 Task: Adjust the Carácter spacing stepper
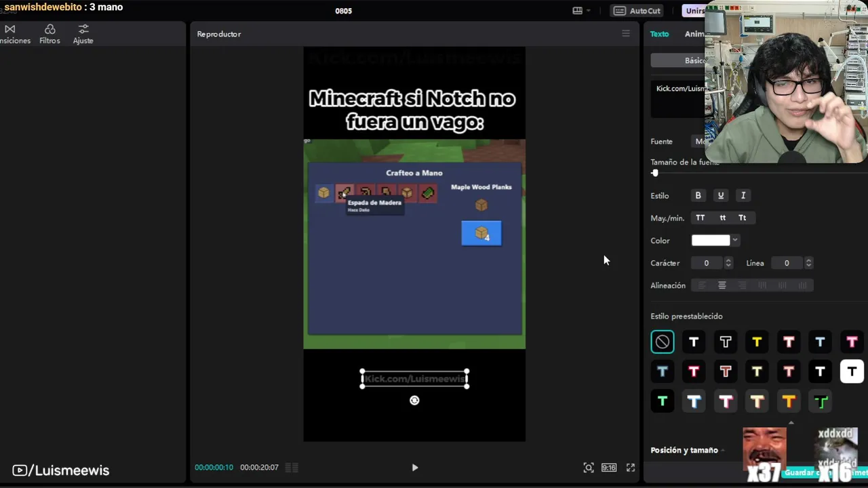[728, 263]
